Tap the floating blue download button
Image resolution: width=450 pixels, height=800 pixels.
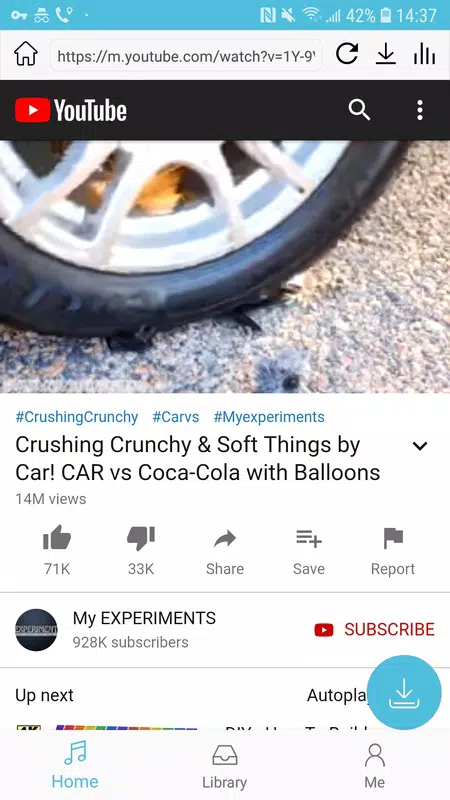coord(404,692)
